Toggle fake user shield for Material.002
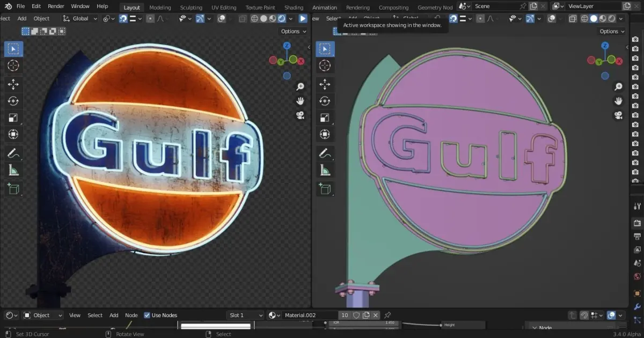 tap(356, 315)
